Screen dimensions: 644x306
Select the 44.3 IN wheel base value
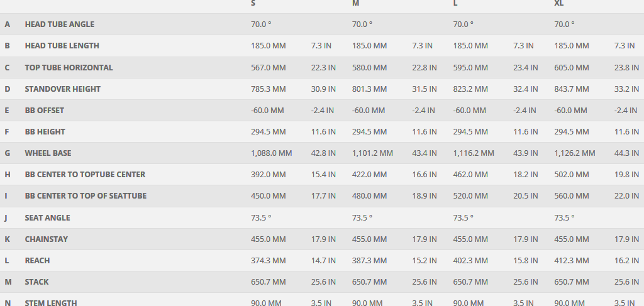[x=626, y=153]
